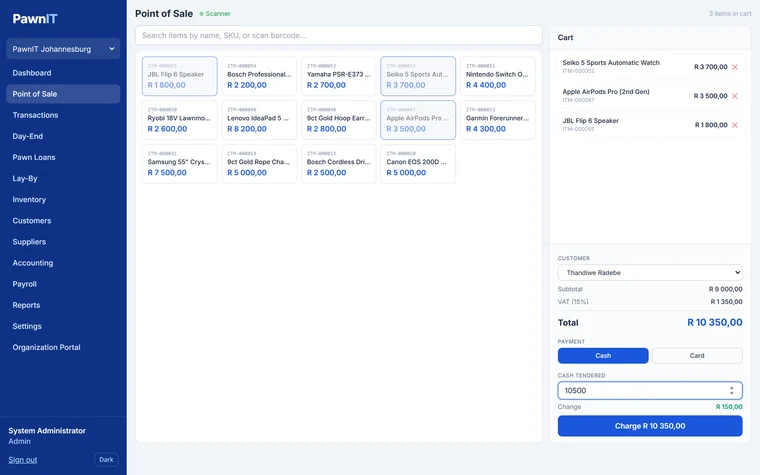The height and width of the screenshot is (475, 760).
Task: Open Suppliers in the sidebar
Action: [63, 241]
